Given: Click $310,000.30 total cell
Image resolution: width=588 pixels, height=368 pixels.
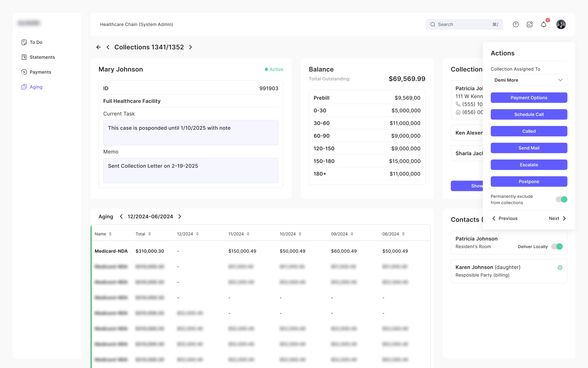Looking at the screenshot, I should (x=150, y=251).
